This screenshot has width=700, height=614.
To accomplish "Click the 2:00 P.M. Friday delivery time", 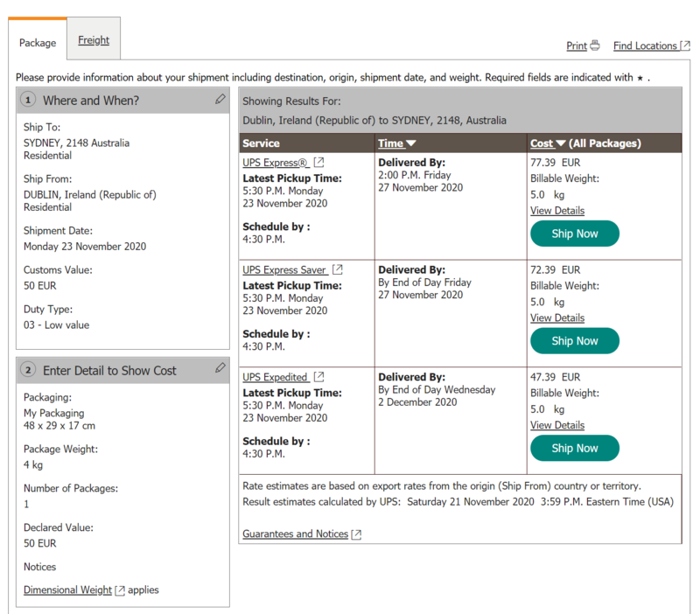I will 414,175.
